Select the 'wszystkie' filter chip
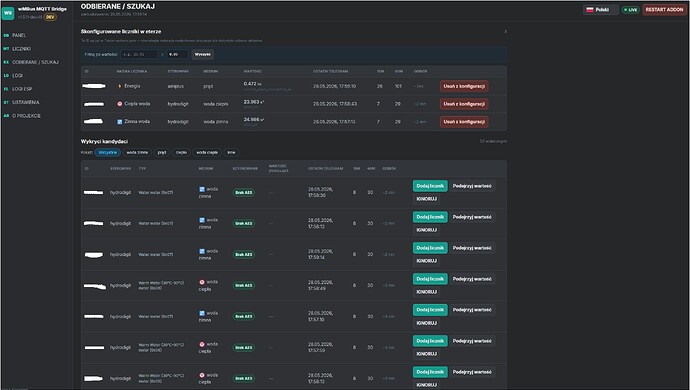The image size is (690, 390). (x=108, y=152)
